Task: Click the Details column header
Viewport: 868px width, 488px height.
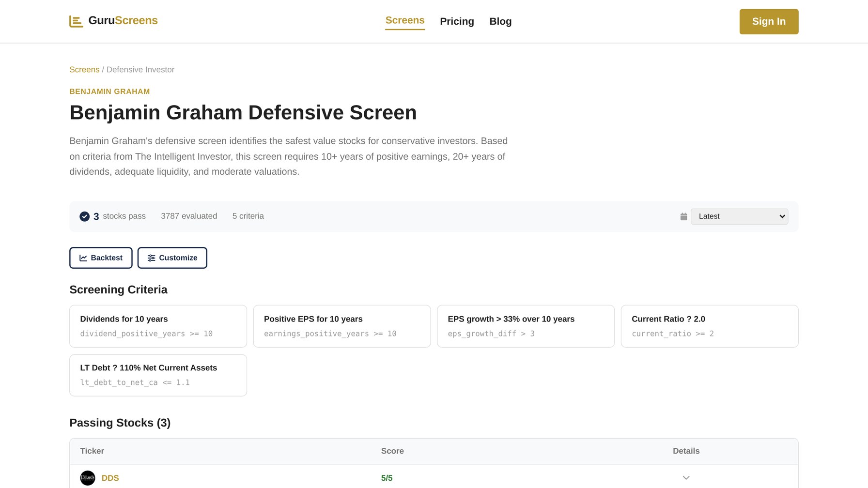Action: [x=686, y=451]
